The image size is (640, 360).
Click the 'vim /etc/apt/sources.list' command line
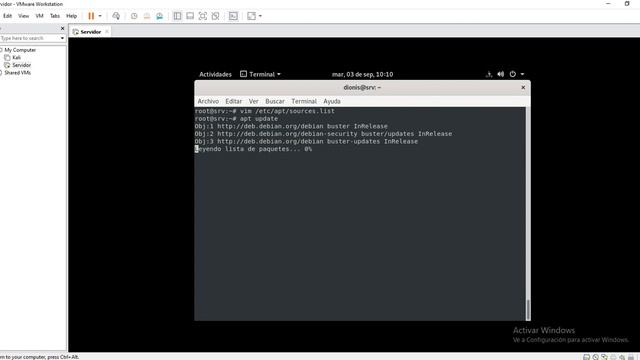click(264, 111)
